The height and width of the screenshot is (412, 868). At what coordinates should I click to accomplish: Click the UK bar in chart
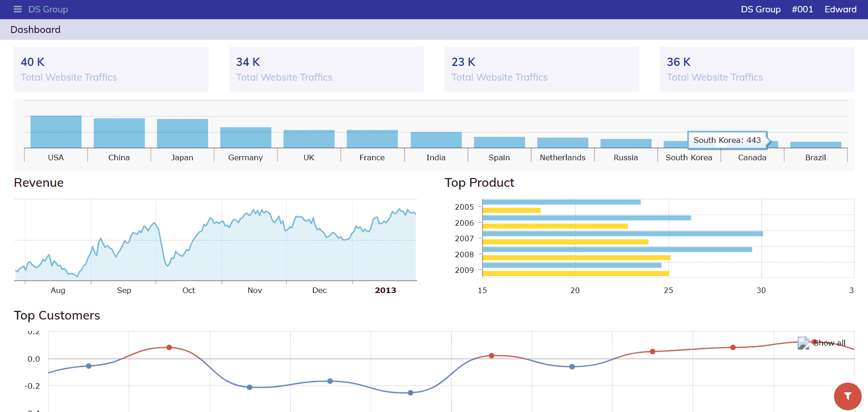point(309,139)
